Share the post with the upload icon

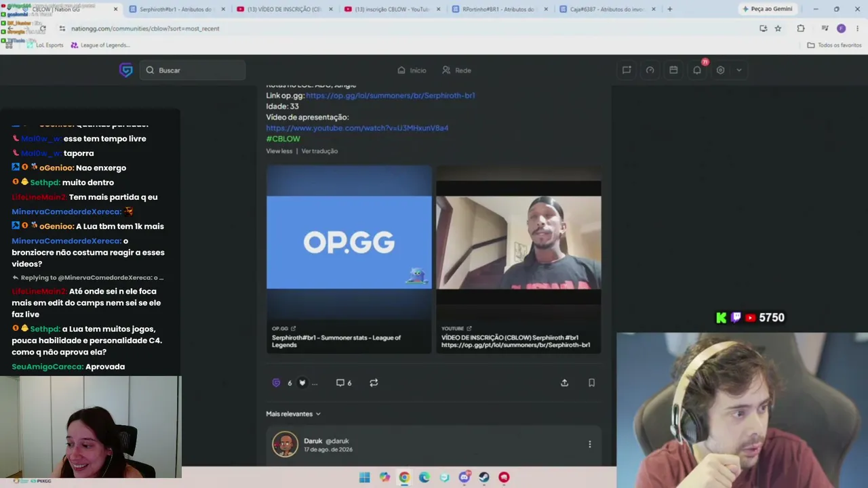point(564,383)
